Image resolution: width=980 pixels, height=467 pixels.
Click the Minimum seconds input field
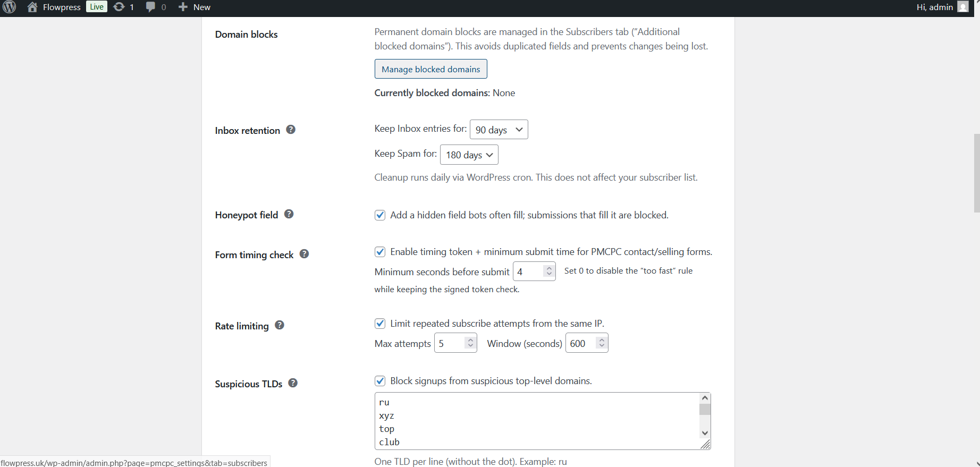[534, 271]
